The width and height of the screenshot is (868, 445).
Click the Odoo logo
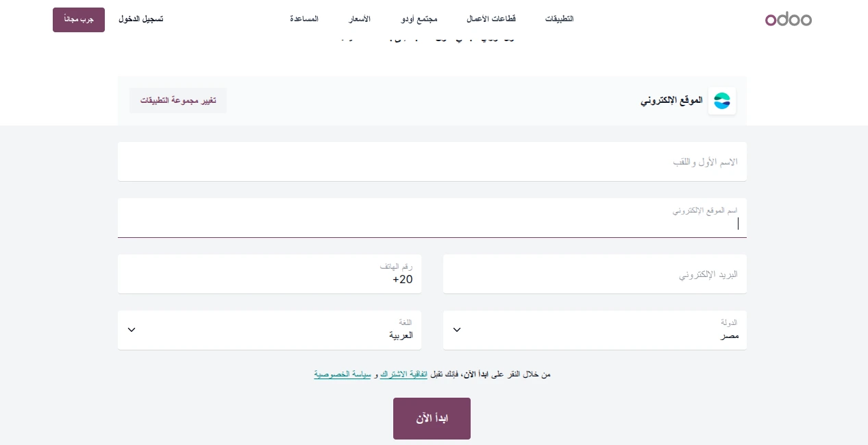[x=788, y=19]
